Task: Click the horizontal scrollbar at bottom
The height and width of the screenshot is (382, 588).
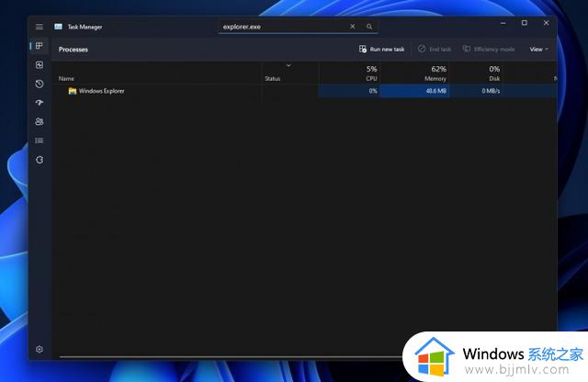Action: point(231,356)
